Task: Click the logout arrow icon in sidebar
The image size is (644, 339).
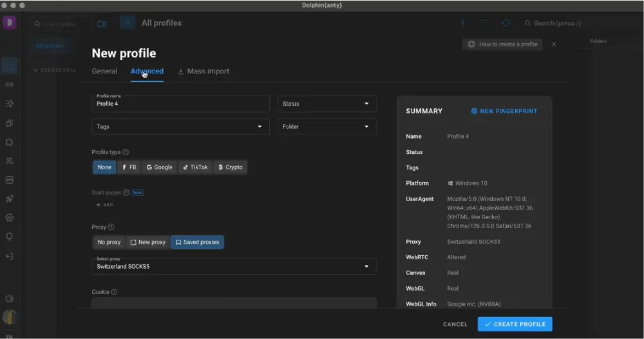Action: [9, 256]
